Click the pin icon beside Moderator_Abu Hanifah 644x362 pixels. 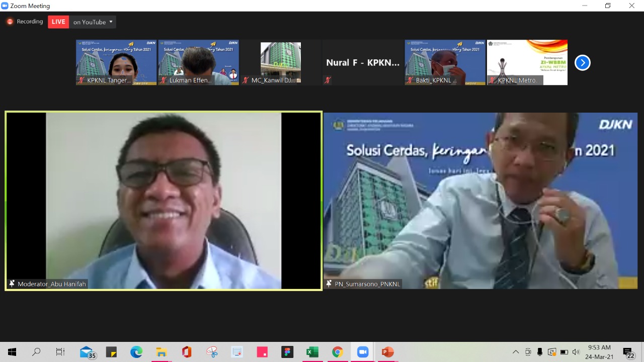[12, 284]
